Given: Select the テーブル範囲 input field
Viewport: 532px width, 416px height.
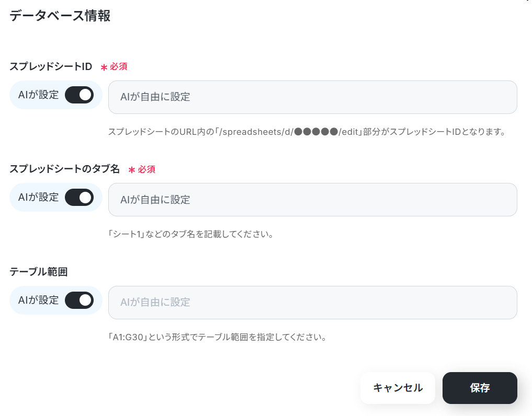Looking at the screenshot, I should coord(312,303).
